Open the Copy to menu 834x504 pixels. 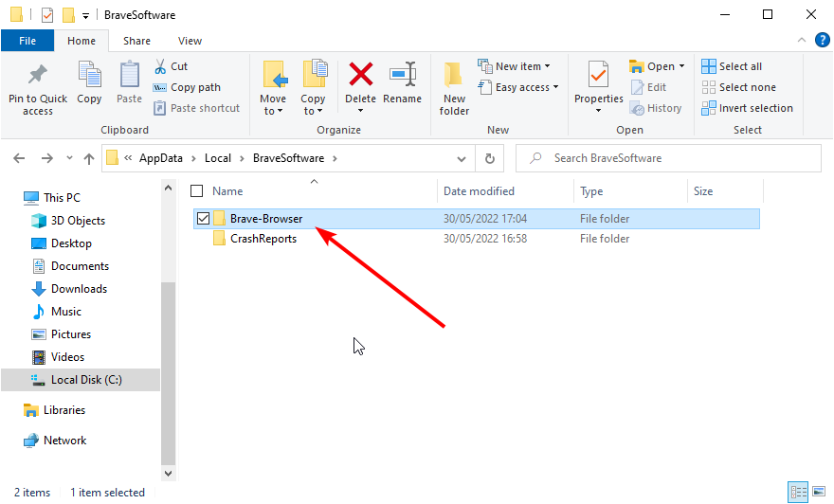(313, 88)
